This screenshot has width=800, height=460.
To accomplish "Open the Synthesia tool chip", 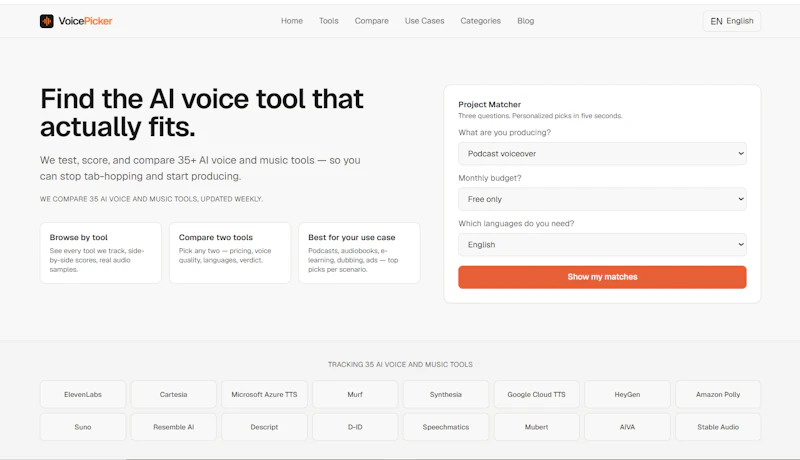I will tap(446, 394).
